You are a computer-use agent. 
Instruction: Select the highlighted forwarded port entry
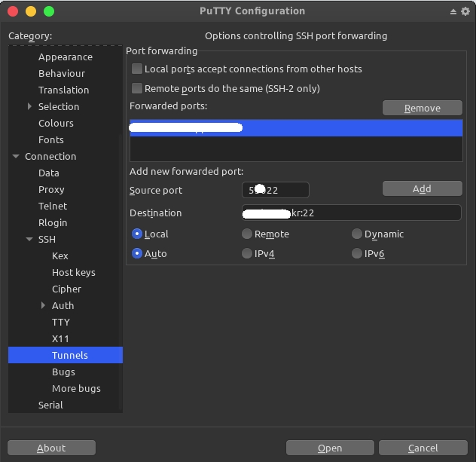coord(296,128)
